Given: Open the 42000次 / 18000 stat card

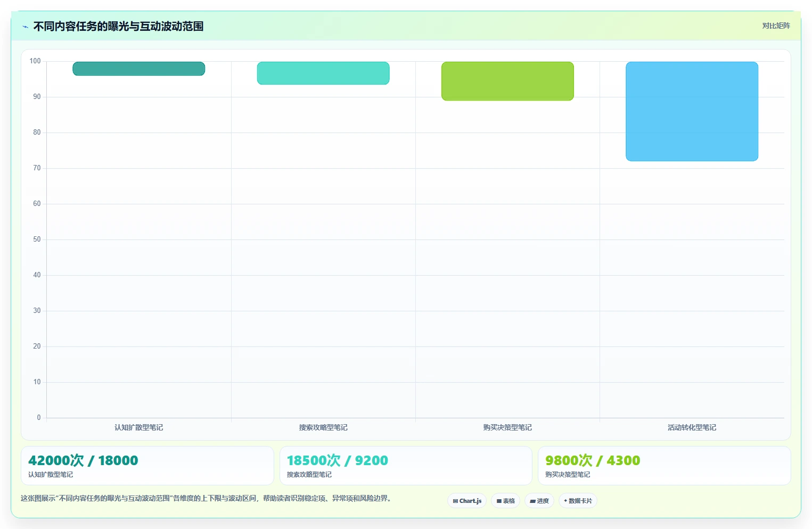Looking at the screenshot, I should coord(147,466).
